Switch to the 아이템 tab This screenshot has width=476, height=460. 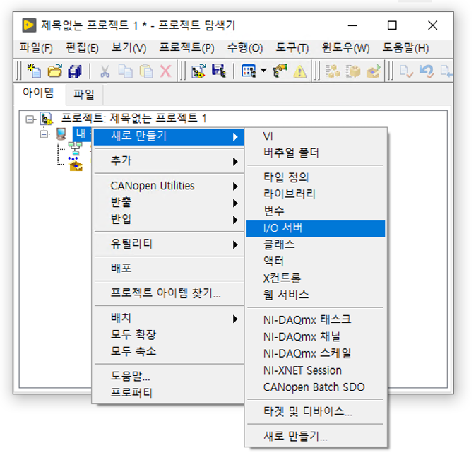coord(38,93)
